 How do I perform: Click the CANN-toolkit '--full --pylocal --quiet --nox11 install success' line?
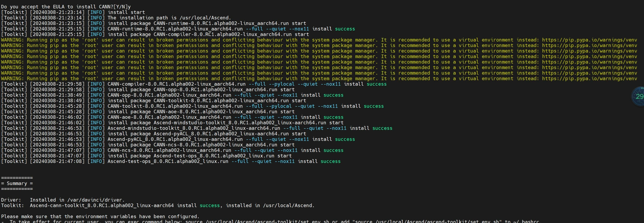(x=192, y=106)
